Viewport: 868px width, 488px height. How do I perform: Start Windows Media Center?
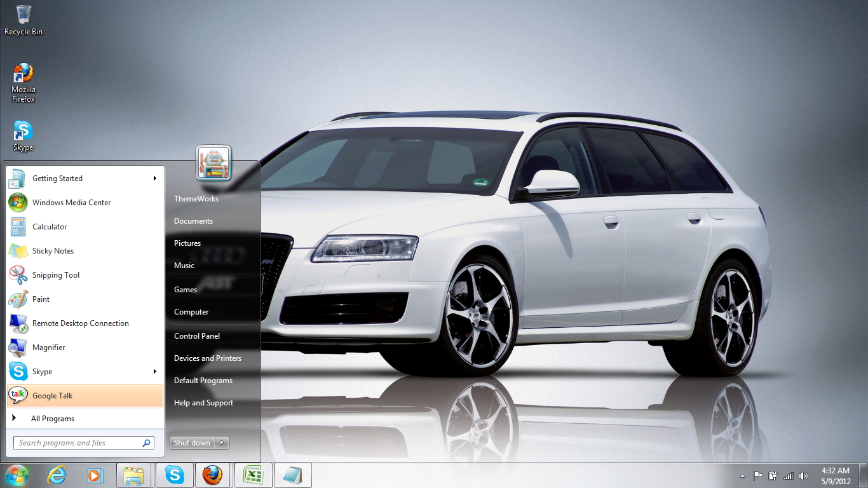click(71, 202)
